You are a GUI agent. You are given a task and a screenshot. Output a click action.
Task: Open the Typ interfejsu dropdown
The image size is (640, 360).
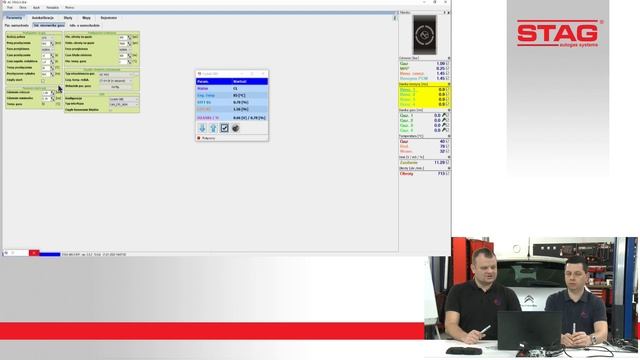(x=124, y=104)
